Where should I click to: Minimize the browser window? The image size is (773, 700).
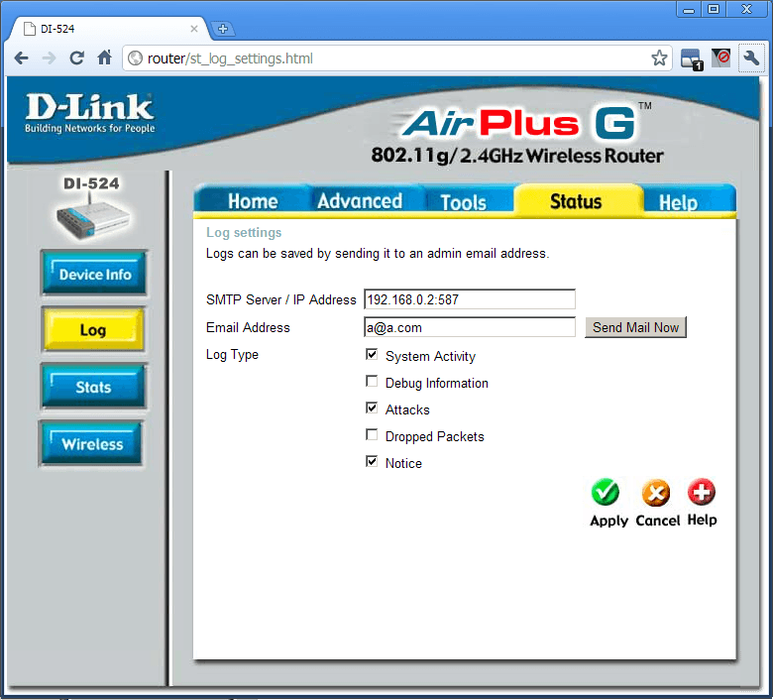689,9
